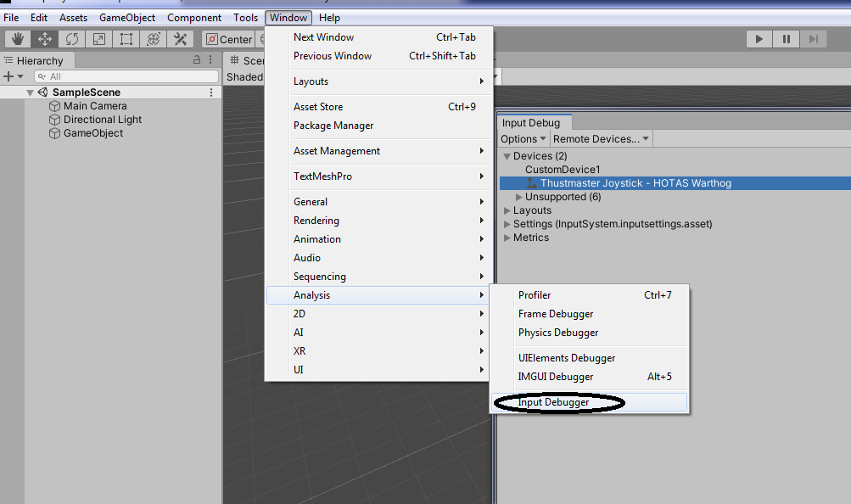Open Package Manager
This screenshot has height=504, width=851.
[x=379, y=126]
